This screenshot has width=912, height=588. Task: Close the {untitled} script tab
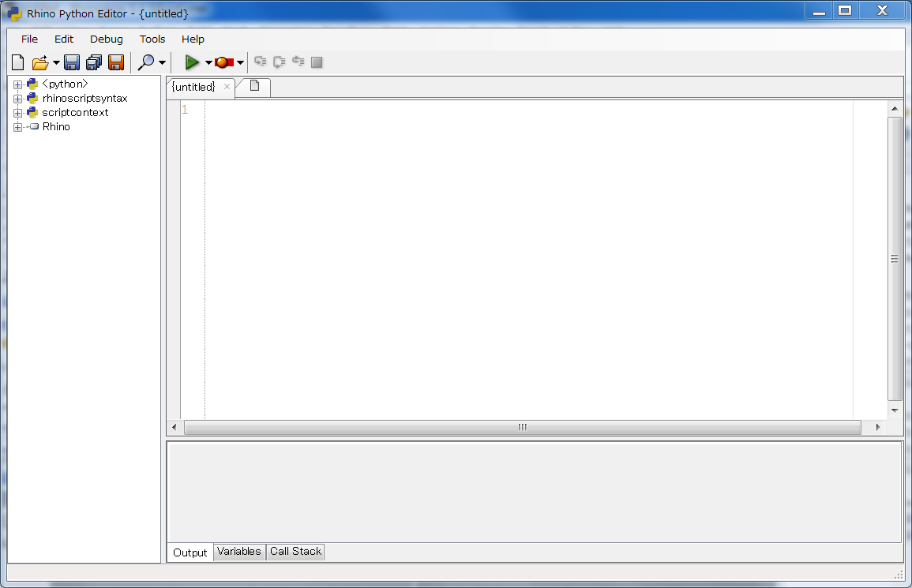[227, 87]
